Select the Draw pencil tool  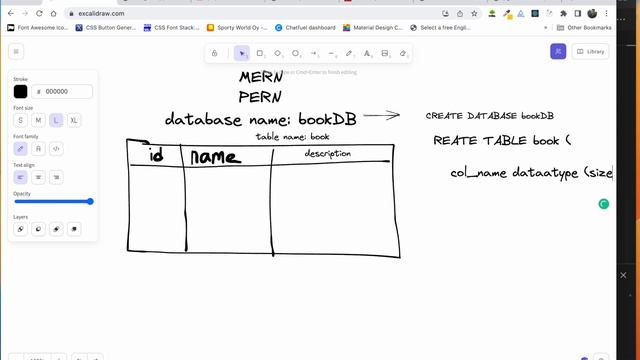pyautogui.click(x=349, y=53)
